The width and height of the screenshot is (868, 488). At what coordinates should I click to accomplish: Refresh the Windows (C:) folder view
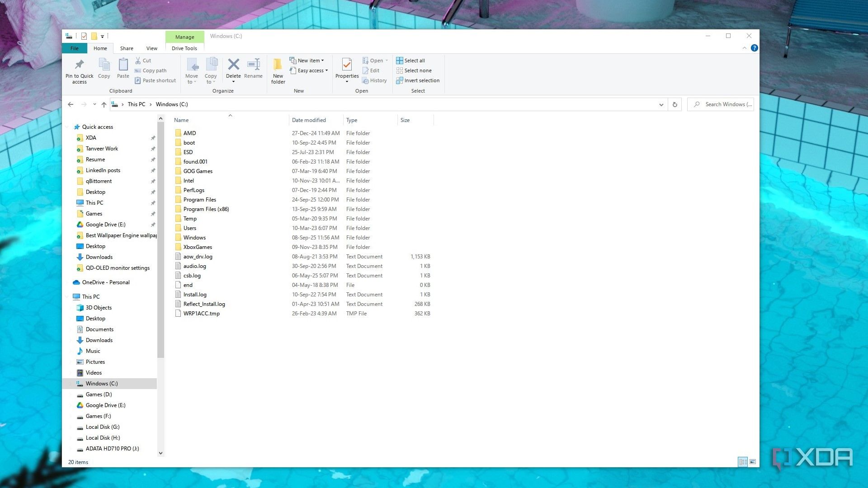(x=675, y=104)
